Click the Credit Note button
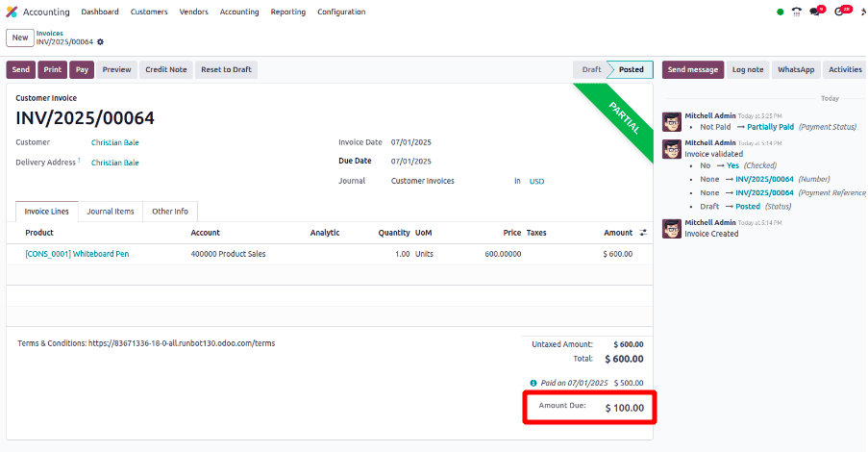 (x=165, y=70)
